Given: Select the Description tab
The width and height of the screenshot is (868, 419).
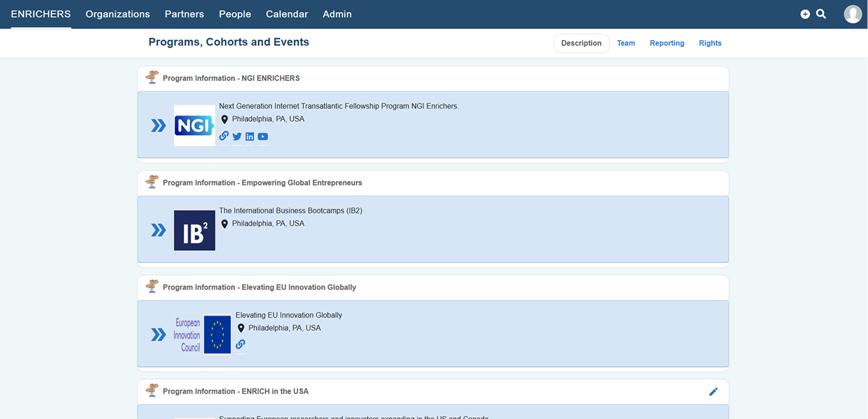Looking at the screenshot, I should (x=582, y=43).
